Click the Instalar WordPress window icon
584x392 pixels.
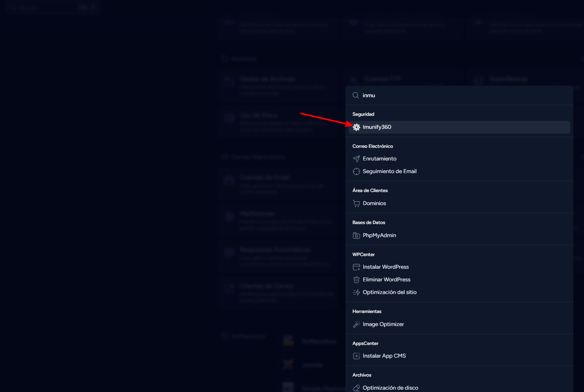[x=356, y=267]
